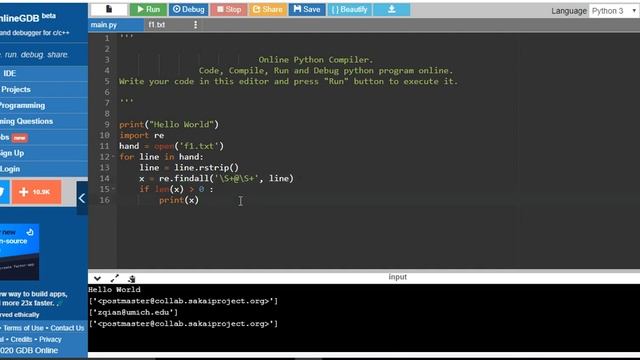This screenshot has height=360, width=640.
Task: Click the sidebar advertisement image
Action: point(20,252)
